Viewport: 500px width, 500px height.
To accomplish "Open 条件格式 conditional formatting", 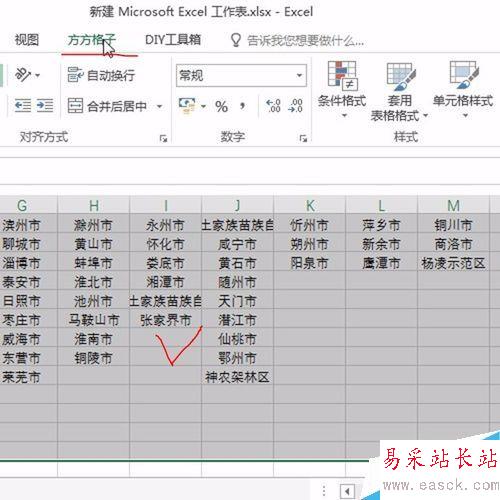I will (x=342, y=89).
